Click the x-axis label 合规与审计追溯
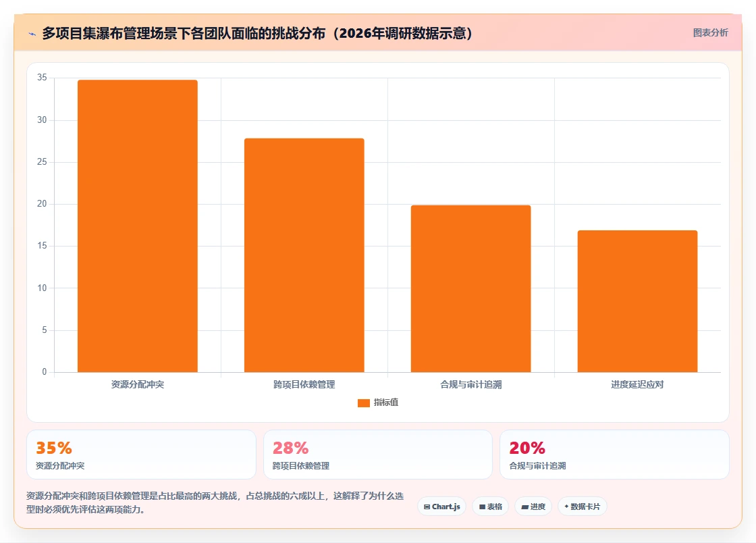Viewport: 756px width, 543px height. click(471, 384)
